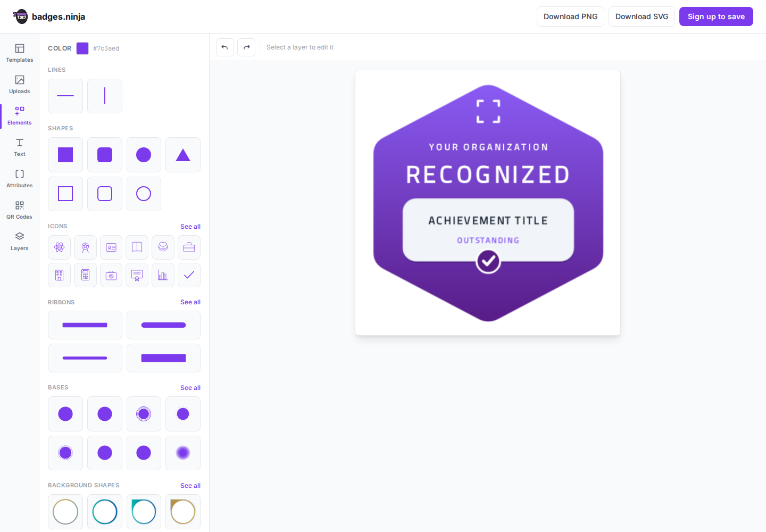Click Download PNG button

coord(570,16)
